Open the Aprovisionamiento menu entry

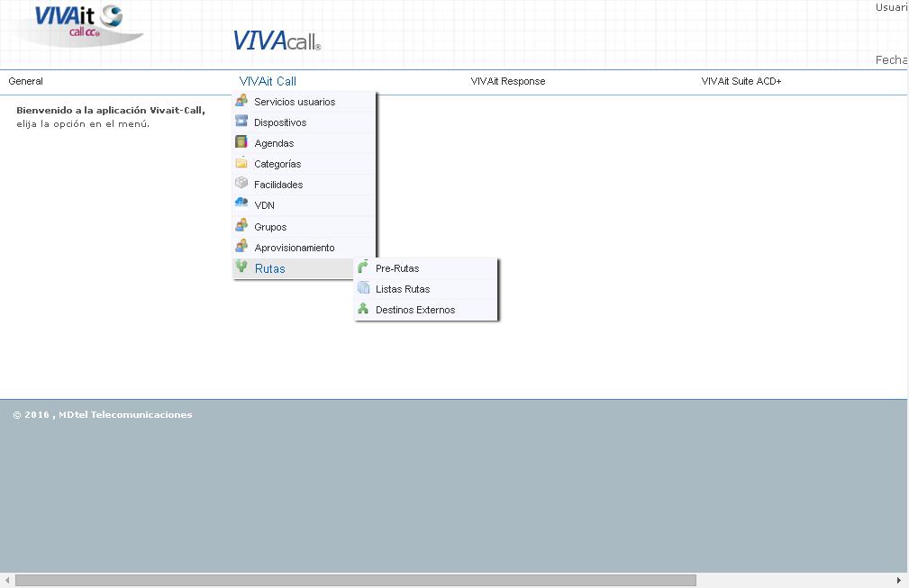(x=305, y=248)
